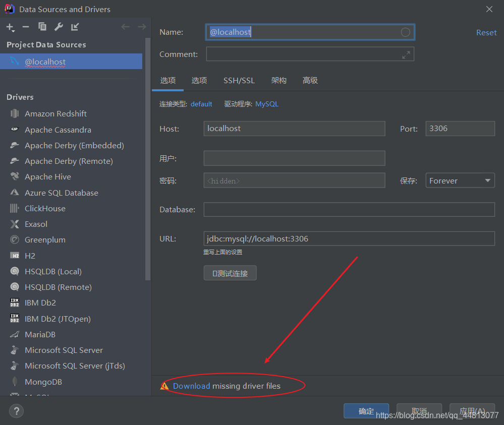Click the 密码 password field
Image resolution: width=504 pixels, height=425 pixels.
(295, 180)
